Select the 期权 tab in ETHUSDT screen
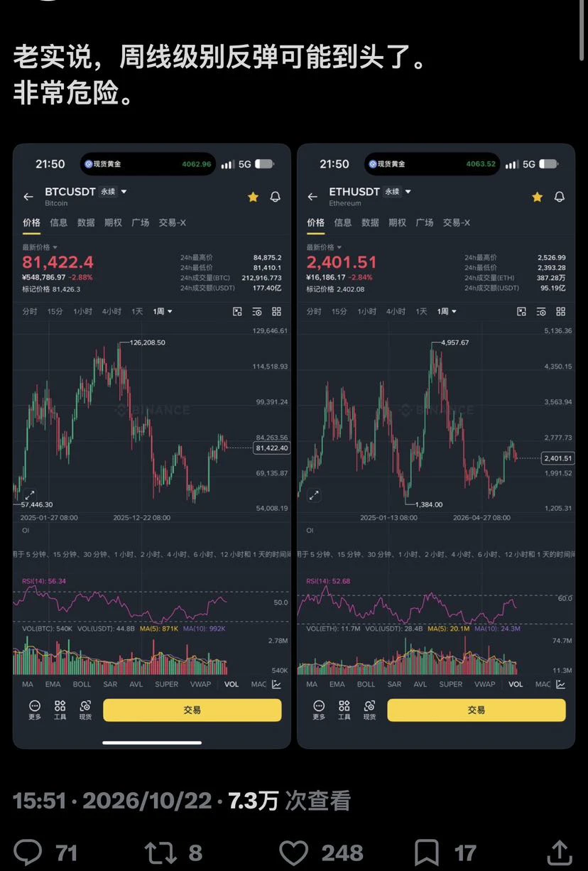Viewport: 588px width, 871px height. coord(397,222)
